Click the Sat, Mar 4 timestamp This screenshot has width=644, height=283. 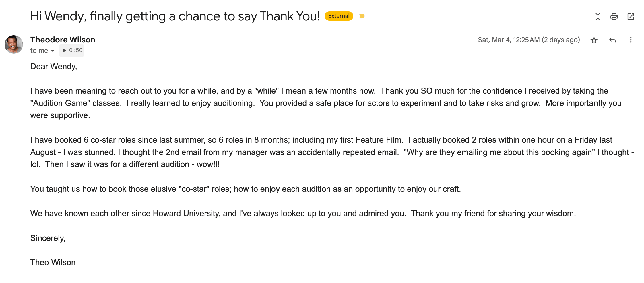point(529,40)
